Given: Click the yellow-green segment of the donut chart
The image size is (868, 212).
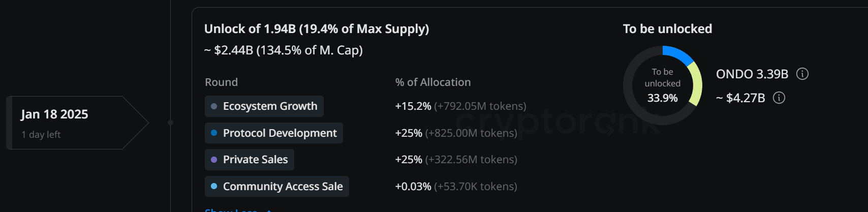Looking at the screenshot, I should pyautogui.click(x=696, y=84).
